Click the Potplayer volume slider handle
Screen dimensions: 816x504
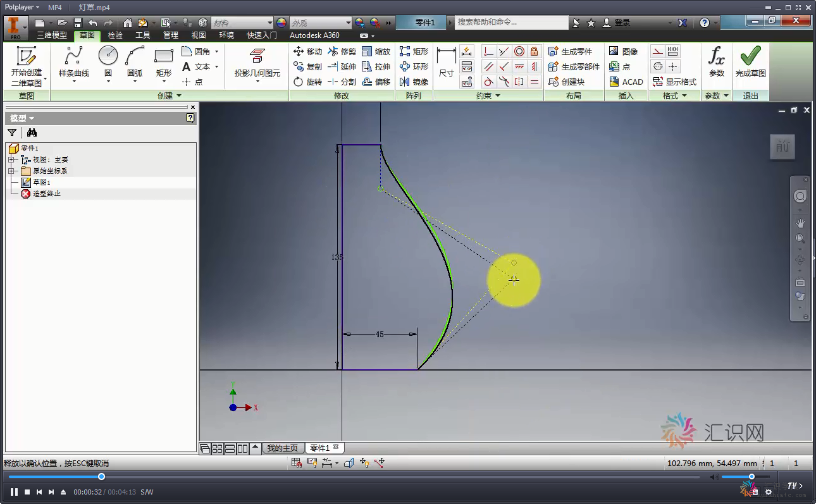pyautogui.click(x=751, y=476)
